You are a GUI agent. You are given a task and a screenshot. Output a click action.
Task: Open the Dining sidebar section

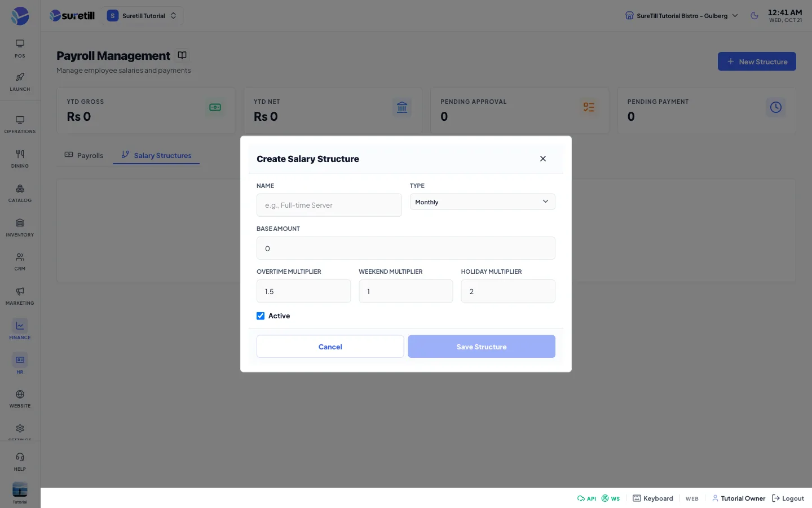20,159
